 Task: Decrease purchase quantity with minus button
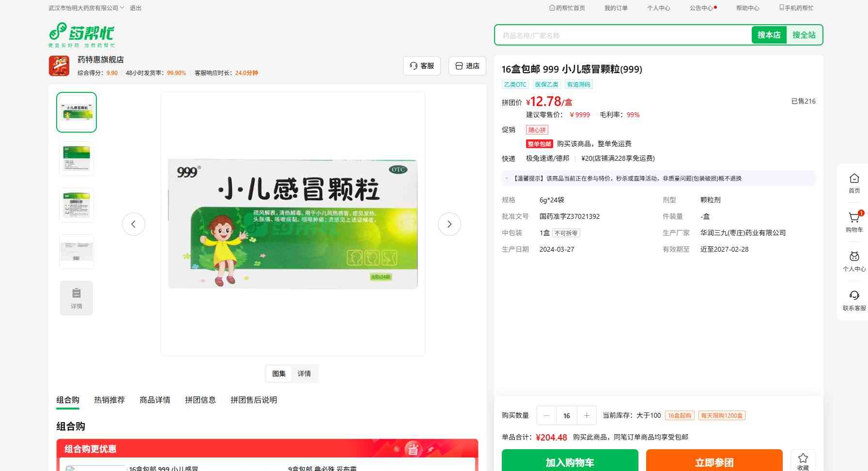pyautogui.click(x=547, y=416)
